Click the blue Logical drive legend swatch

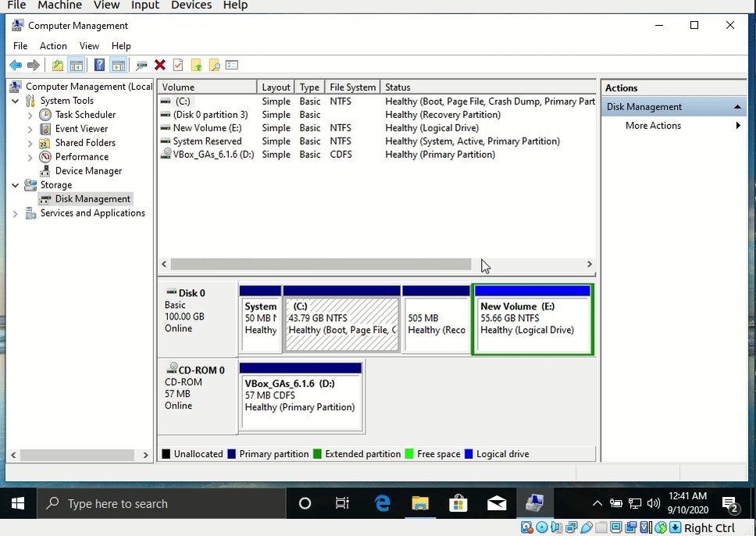tap(469, 454)
